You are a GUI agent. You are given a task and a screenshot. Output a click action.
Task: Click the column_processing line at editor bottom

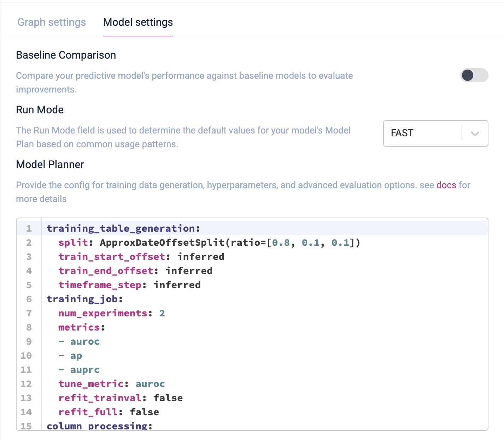(x=99, y=426)
